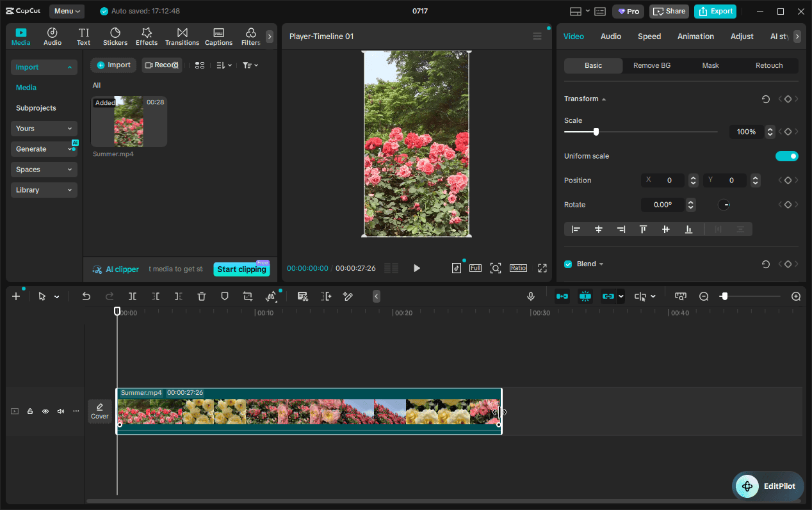Zoom in the timeline with plus icon
This screenshot has height=510, width=812.
(x=796, y=296)
